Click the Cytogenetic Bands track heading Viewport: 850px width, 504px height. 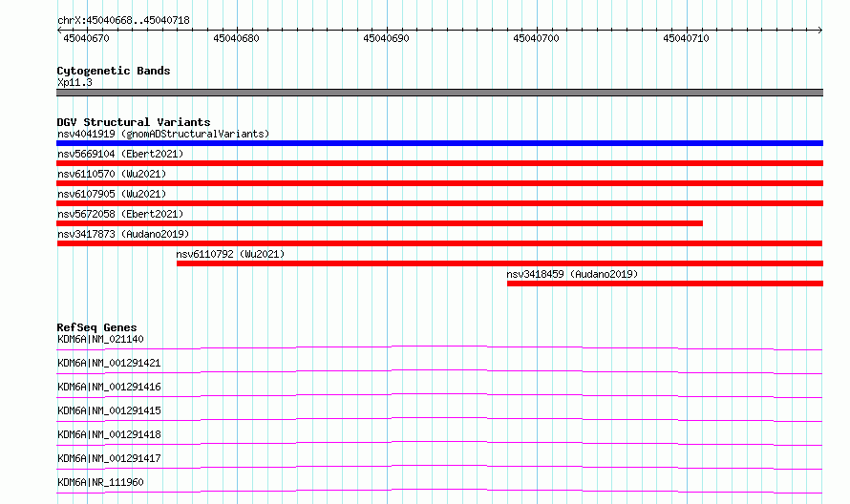click(x=114, y=71)
